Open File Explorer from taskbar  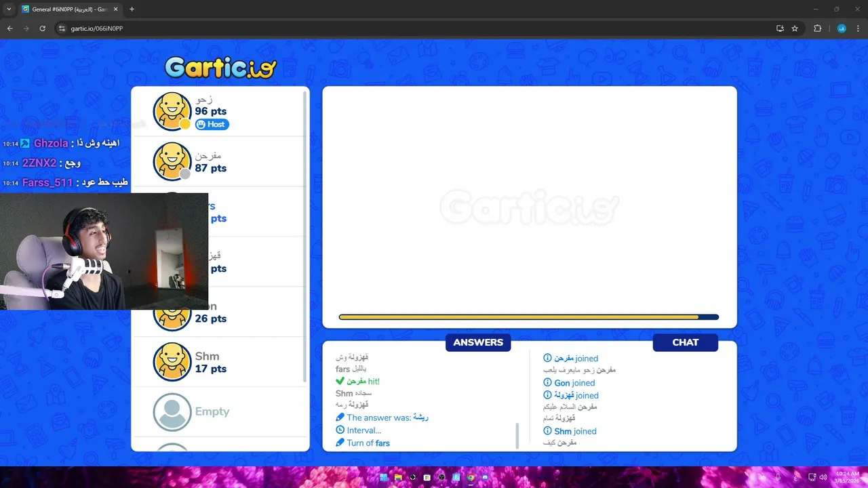398,477
